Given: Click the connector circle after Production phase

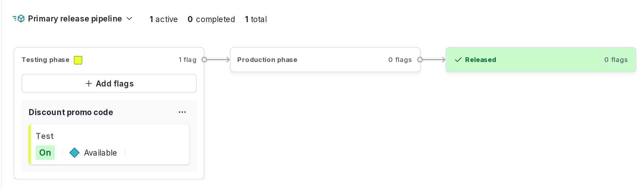Looking at the screenshot, I should [x=420, y=60].
